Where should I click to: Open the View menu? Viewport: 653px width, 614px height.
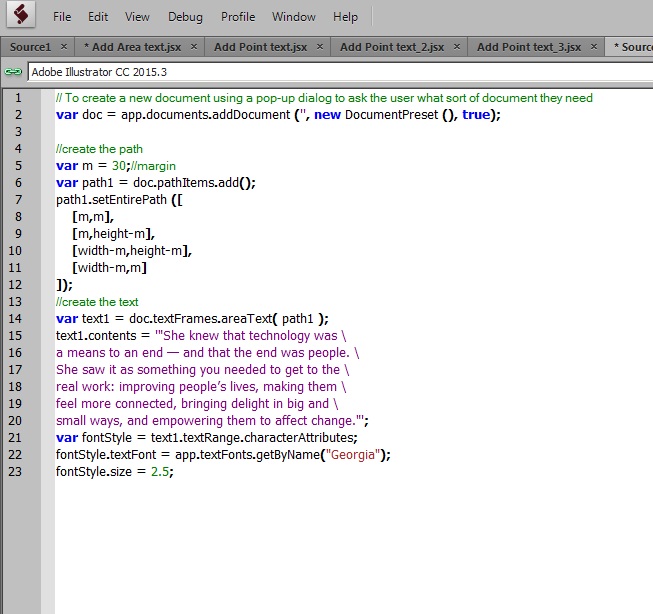point(137,17)
